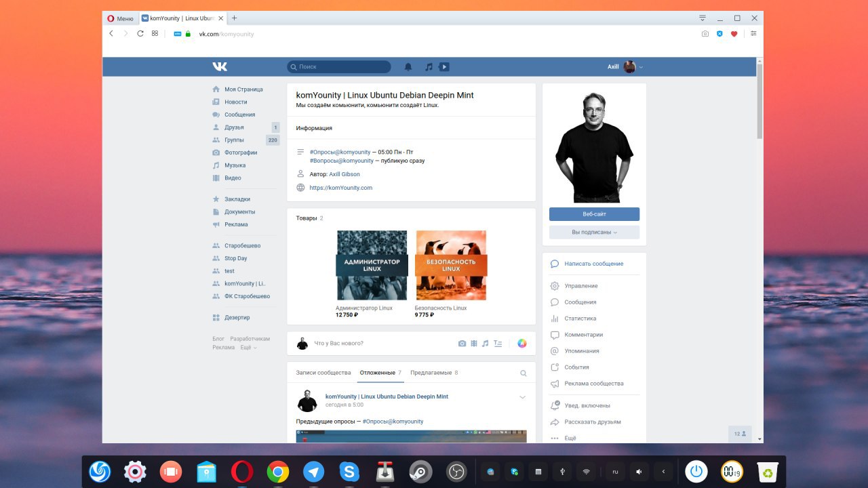This screenshot has height=488, width=868.
Task: Open the post options chevron
Action: click(522, 397)
